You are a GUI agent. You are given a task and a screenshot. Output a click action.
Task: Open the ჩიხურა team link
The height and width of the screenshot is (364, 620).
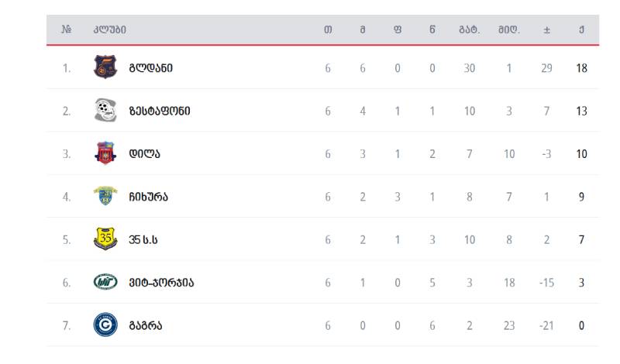click(x=148, y=197)
